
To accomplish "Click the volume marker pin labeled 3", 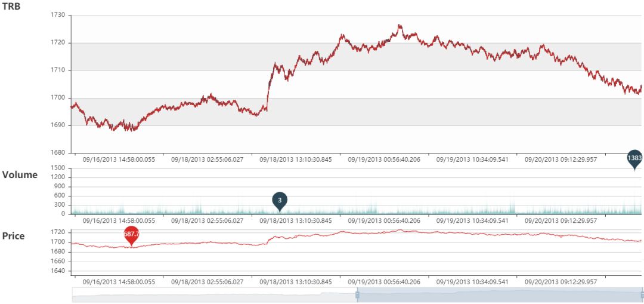I will 280,201.
